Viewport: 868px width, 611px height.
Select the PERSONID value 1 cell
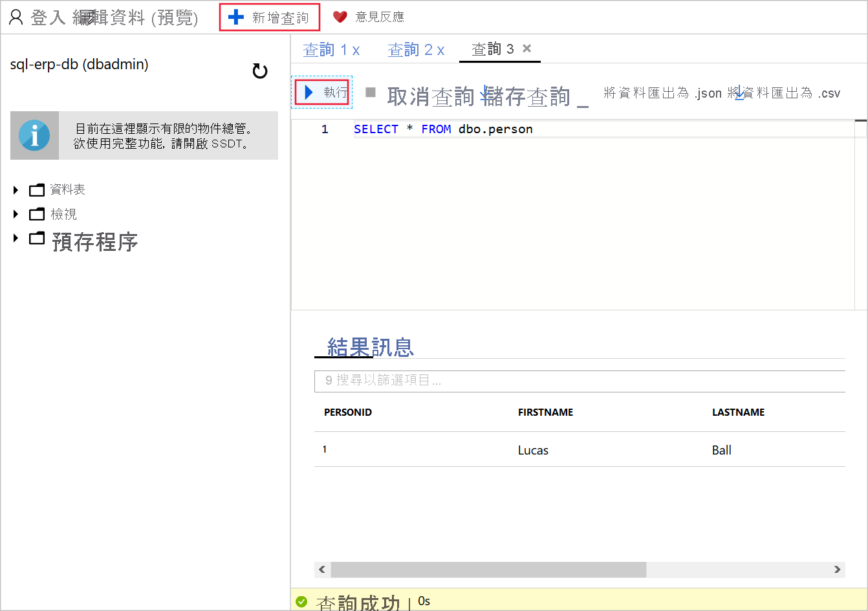pos(325,449)
